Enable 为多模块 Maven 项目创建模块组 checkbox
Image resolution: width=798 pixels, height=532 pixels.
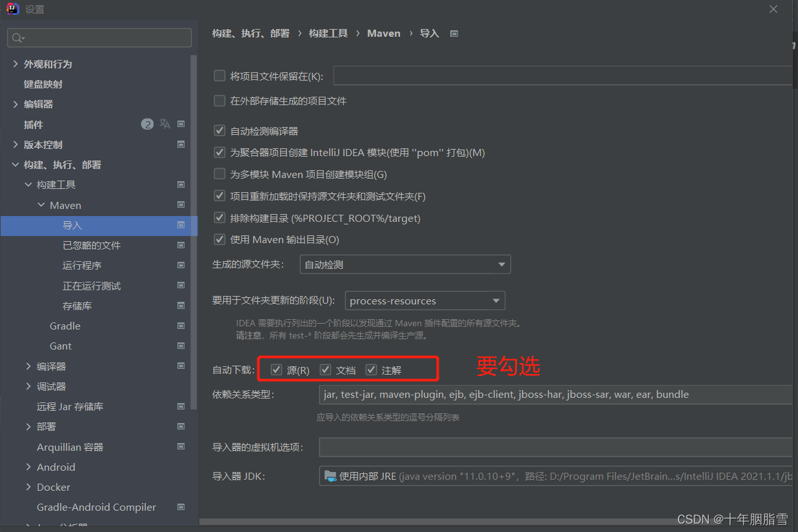pyautogui.click(x=219, y=174)
